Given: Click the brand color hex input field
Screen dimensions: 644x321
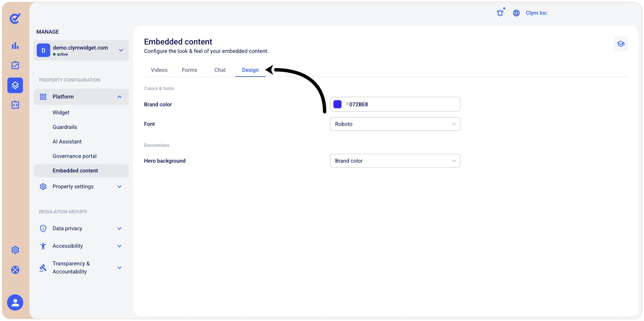Looking at the screenshot, I should 395,104.
